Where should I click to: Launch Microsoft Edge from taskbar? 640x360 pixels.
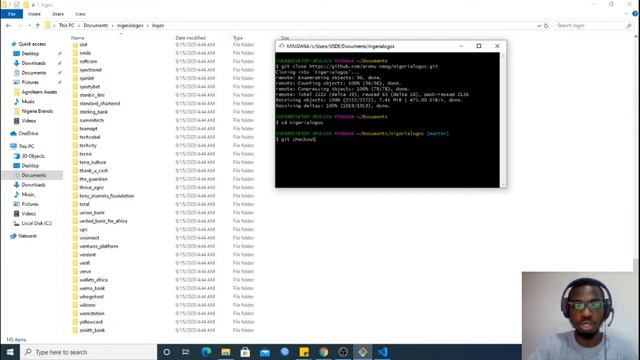tap(206, 352)
